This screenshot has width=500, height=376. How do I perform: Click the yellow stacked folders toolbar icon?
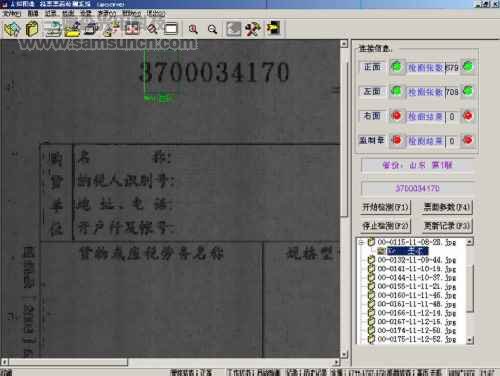tap(32, 29)
